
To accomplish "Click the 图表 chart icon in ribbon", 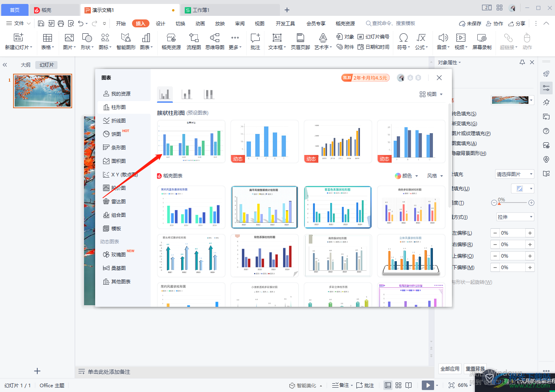I will click(x=146, y=38).
